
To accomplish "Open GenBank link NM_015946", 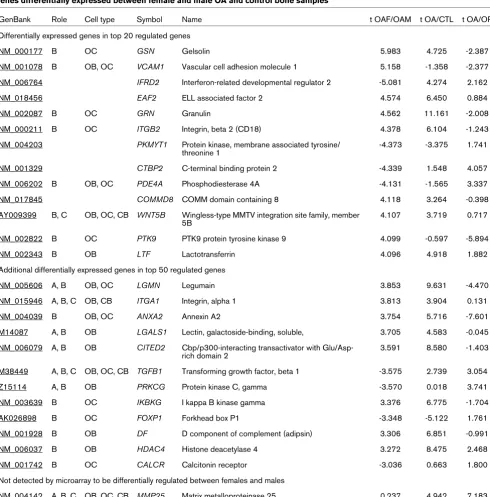I will click(21, 301).
